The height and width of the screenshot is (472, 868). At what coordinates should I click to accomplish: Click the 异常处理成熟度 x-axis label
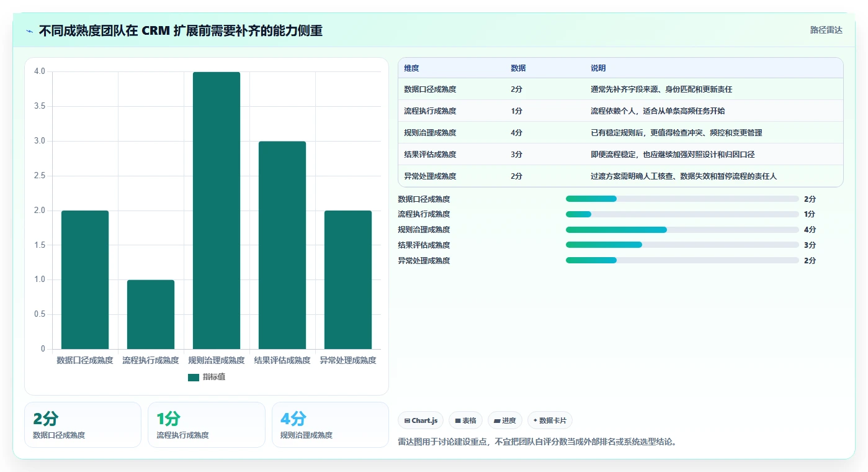coord(348,360)
